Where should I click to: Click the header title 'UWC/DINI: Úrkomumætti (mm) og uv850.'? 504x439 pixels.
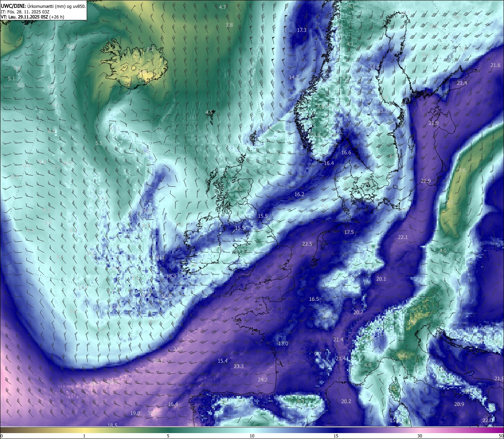pos(43,6)
